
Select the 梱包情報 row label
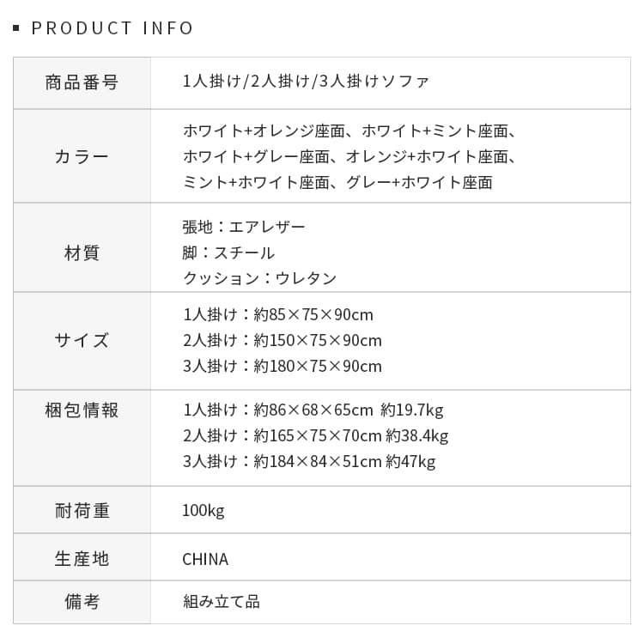click(82, 410)
